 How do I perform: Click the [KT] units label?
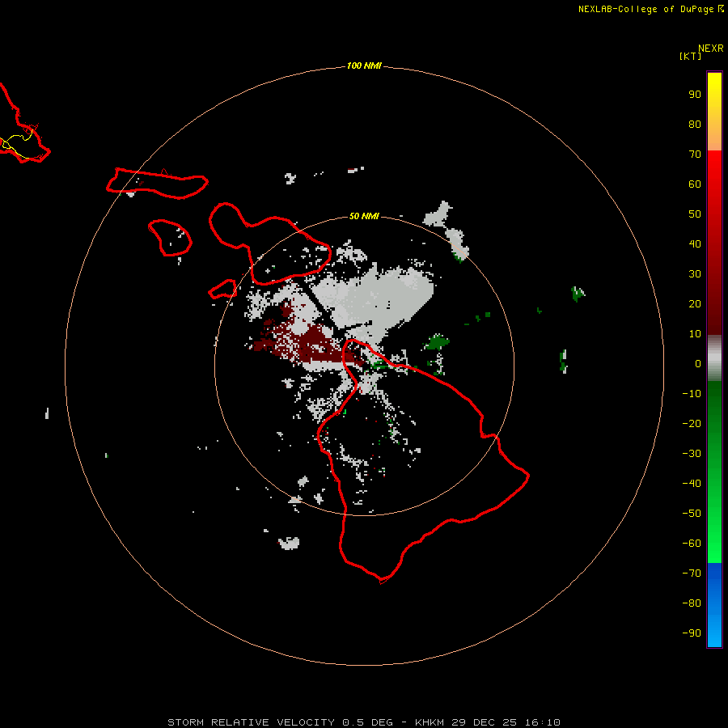(690, 56)
